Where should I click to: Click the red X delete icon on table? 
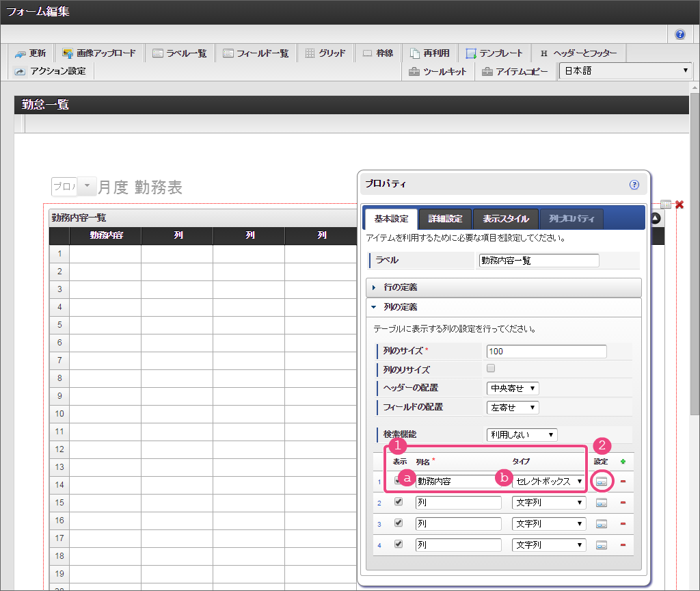pyautogui.click(x=679, y=205)
